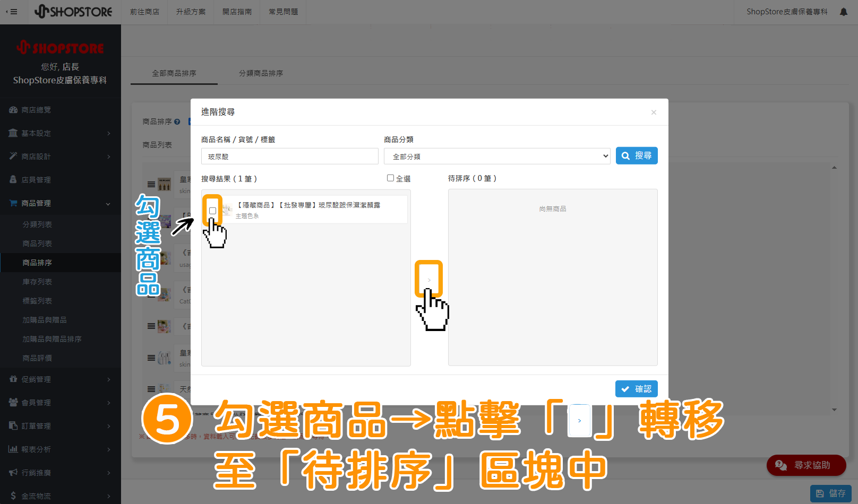Viewport: 858px width, 504px height.
Task: Switch to 全部商品排序 tab
Action: click(x=174, y=73)
